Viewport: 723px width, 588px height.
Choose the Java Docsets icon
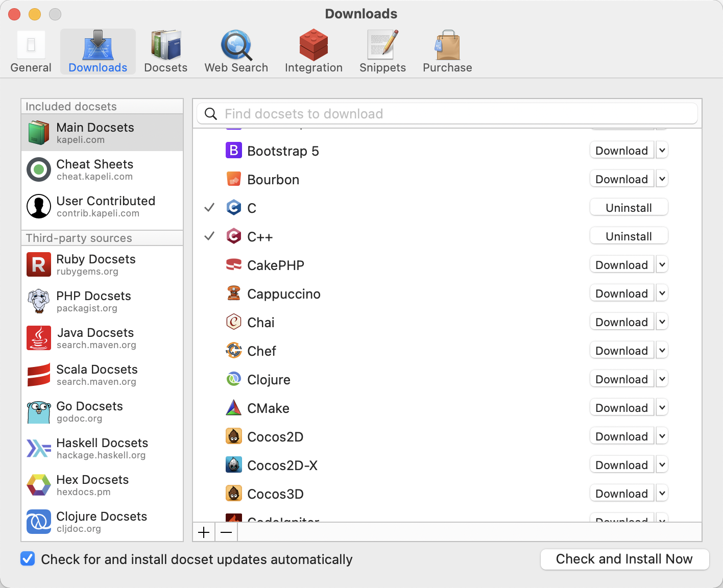pos(39,338)
